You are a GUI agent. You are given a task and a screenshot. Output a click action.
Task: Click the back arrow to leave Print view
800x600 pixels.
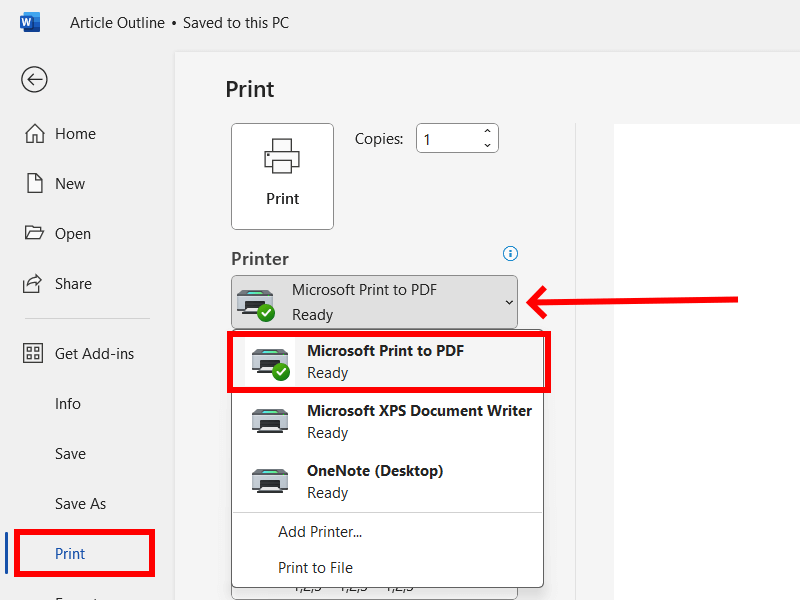pyautogui.click(x=34, y=80)
